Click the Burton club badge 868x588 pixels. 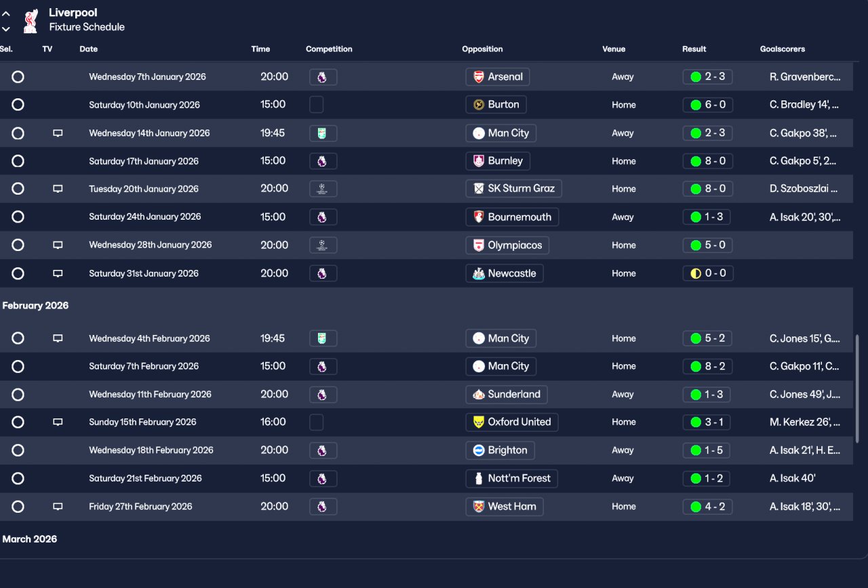click(479, 104)
